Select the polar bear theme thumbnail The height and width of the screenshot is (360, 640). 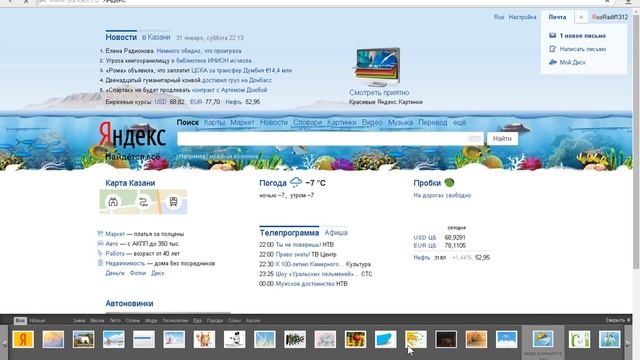click(x=83, y=339)
